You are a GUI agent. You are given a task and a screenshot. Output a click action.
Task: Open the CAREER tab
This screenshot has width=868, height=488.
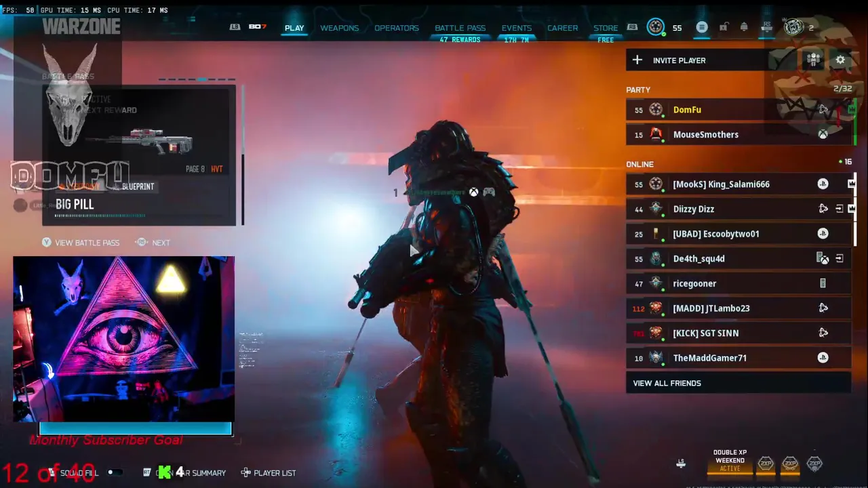tap(563, 28)
